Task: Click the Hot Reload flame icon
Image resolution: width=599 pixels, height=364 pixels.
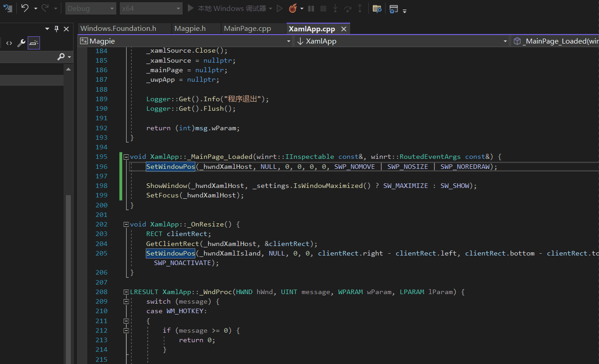Action: coord(293,8)
